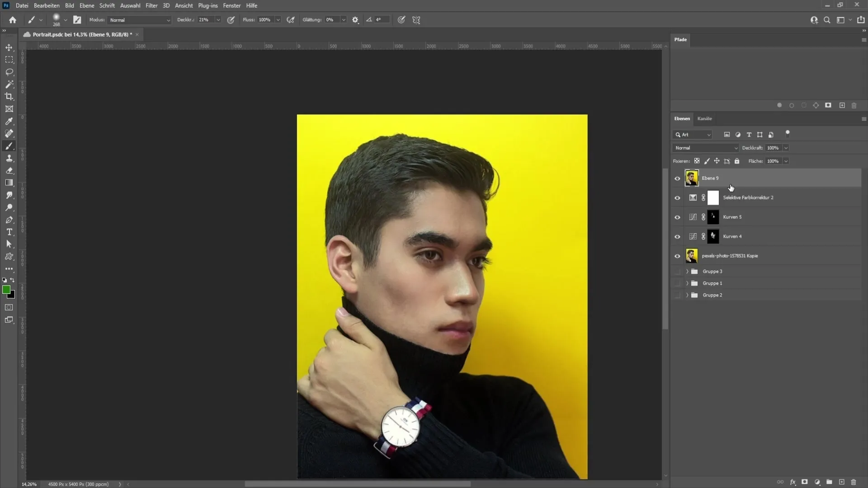The height and width of the screenshot is (488, 868).
Task: Hide the Kurven 5 adjustment layer
Action: (677, 217)
